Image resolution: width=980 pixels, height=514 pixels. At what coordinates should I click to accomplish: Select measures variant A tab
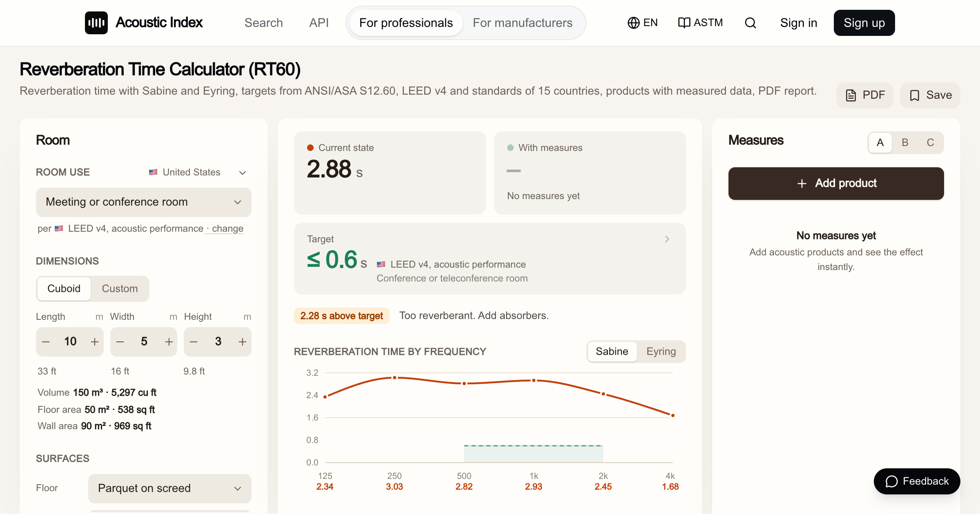click(880, 143)
